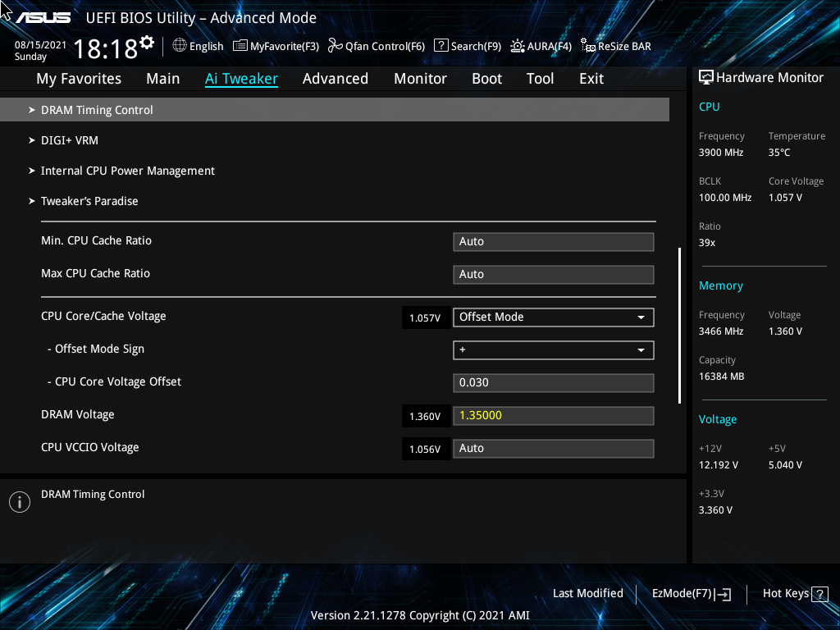
Task: Switch to the Main tab
Action: coord(163,79)
